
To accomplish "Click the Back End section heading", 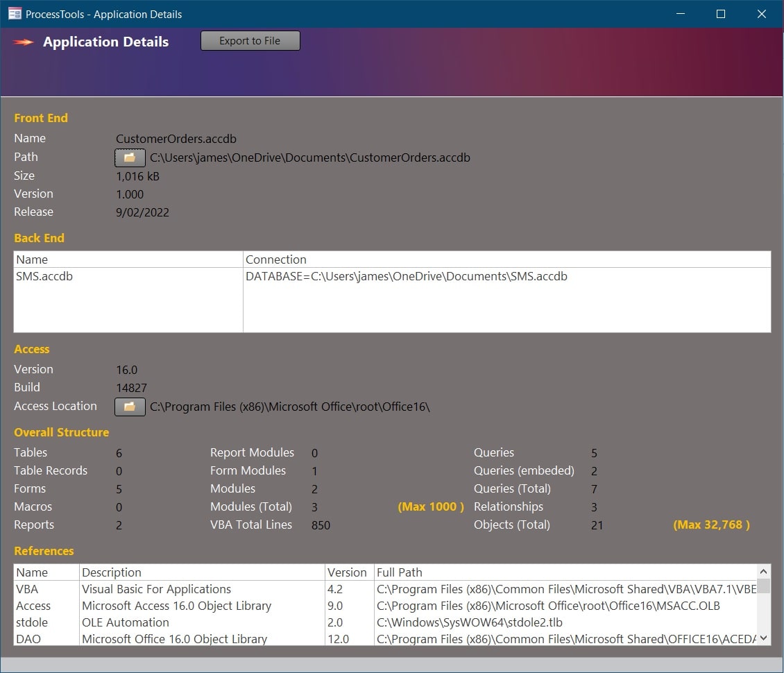I will [39, 238].
